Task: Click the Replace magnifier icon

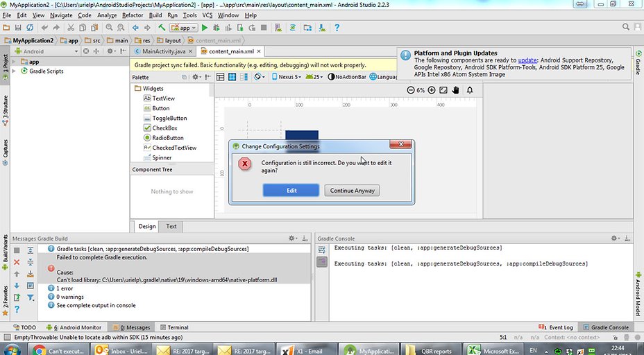Action: (121, 28)
